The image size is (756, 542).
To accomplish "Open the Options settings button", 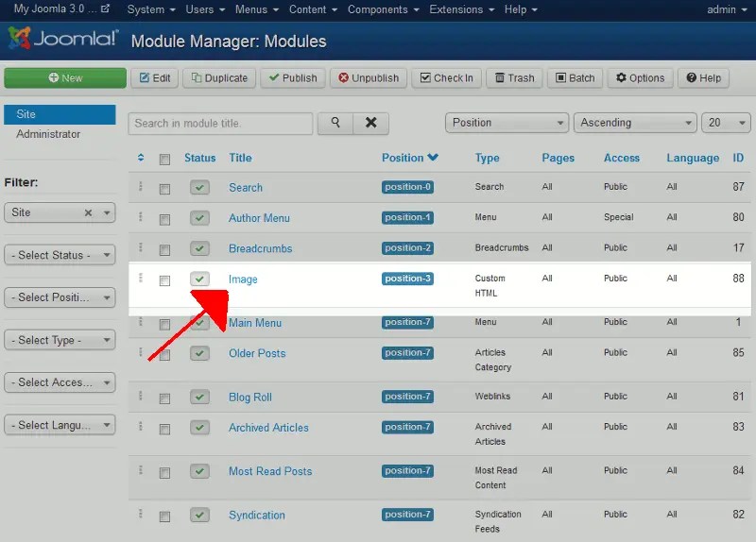I will (x=641, y=78).
